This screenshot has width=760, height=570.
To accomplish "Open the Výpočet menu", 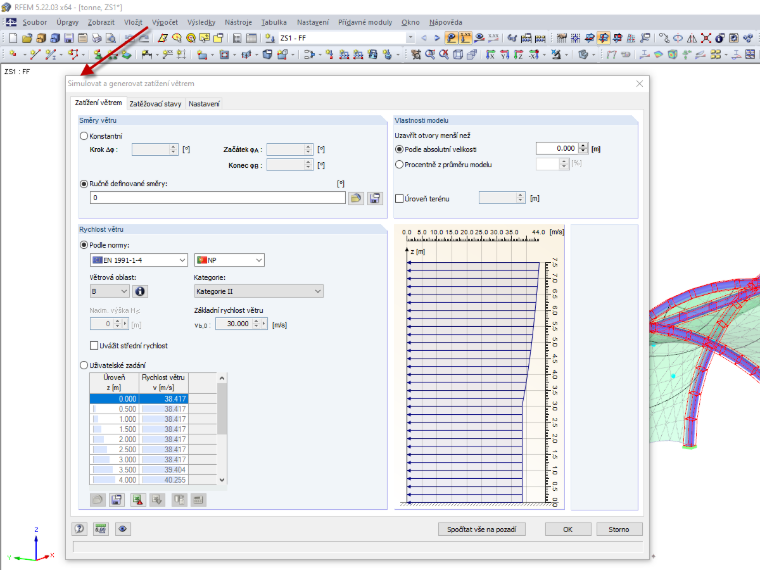I will (165, 22).
